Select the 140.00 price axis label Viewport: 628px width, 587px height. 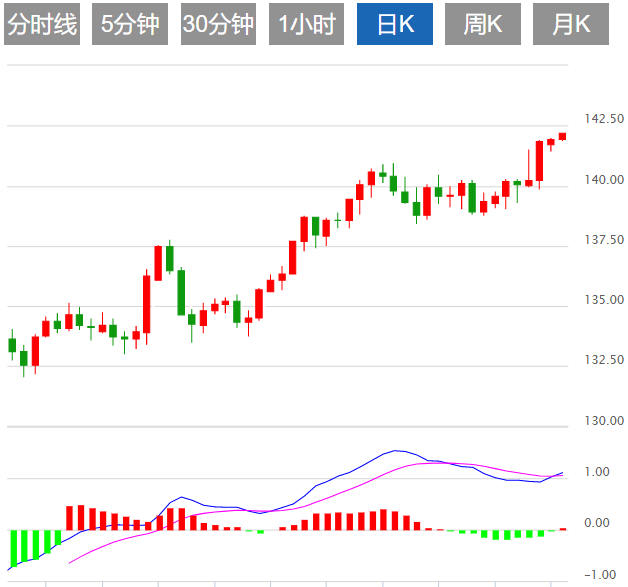(604, 180)
